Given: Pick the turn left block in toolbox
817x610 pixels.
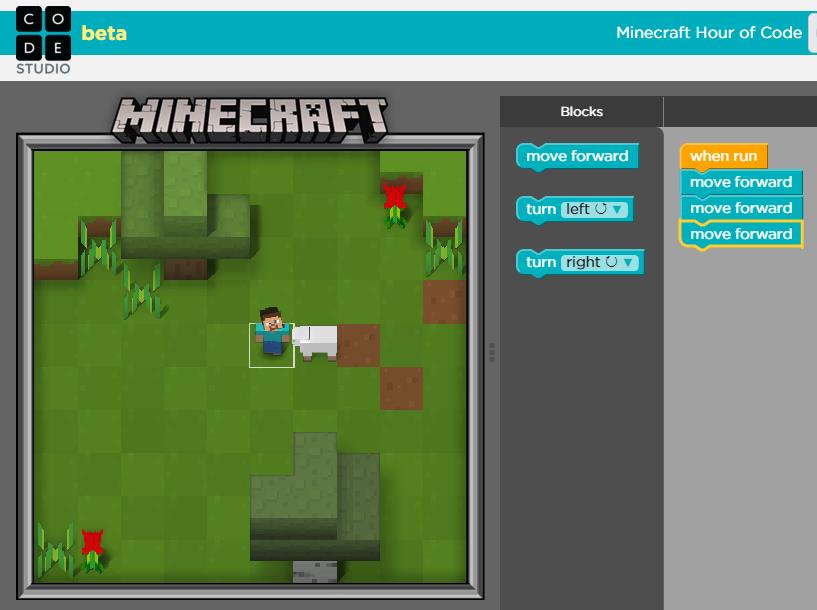Looking at the screenshot, I should click(575, 209).
